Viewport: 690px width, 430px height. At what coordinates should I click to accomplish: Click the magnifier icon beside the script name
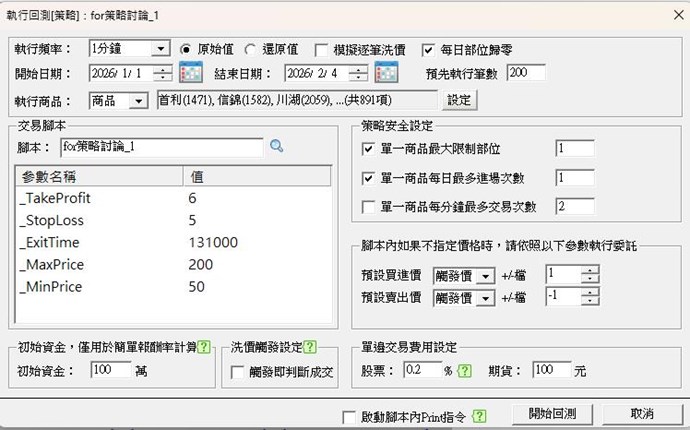point(277,146)
